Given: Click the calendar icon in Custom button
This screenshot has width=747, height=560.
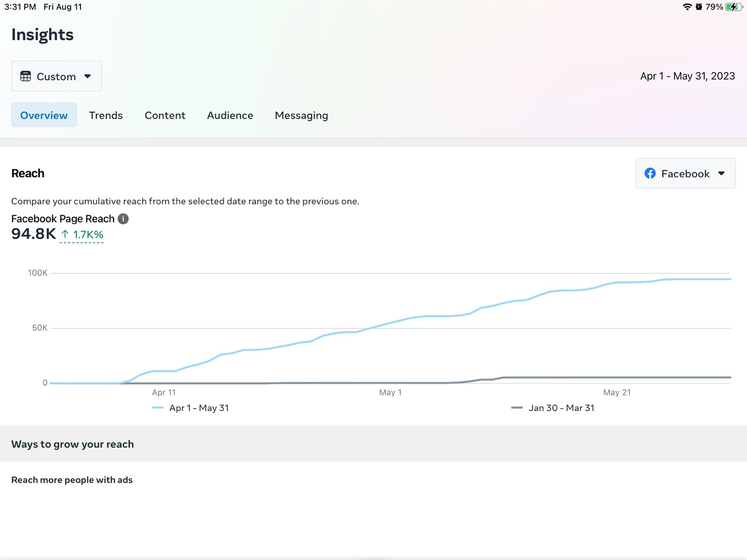Looking at the screenshot, I should [26, 76].
